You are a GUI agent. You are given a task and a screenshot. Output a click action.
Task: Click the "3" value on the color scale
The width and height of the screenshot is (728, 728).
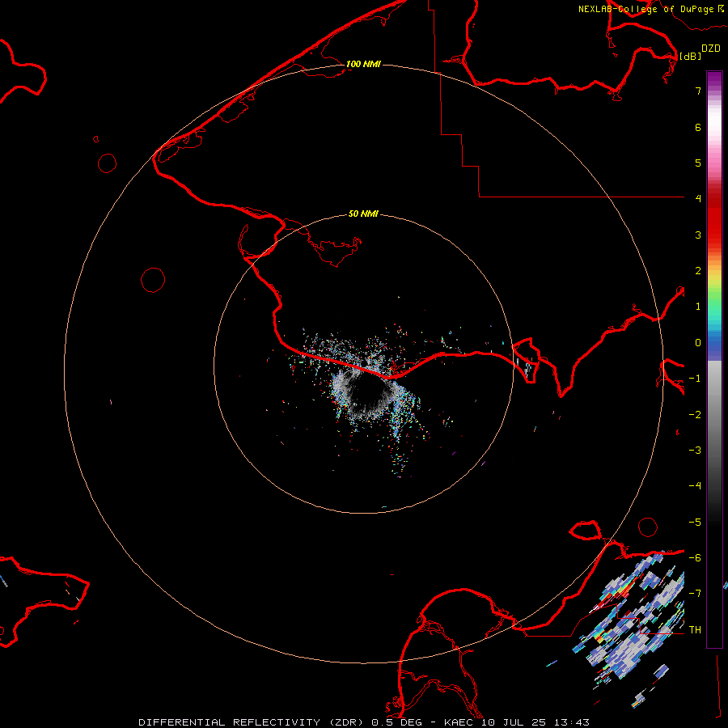coord(698,235)
